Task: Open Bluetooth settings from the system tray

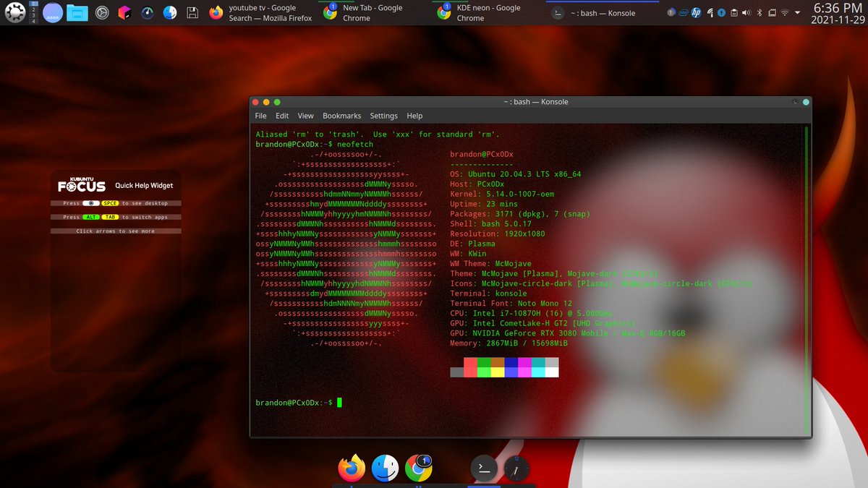Action: (x=761, y=12)
